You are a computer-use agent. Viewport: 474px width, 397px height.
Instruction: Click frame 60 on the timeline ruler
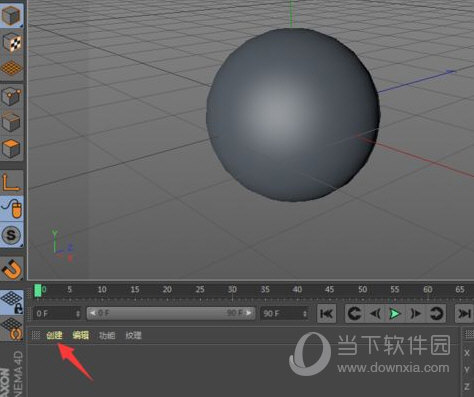pyautogui.click(x=427, y=289)
